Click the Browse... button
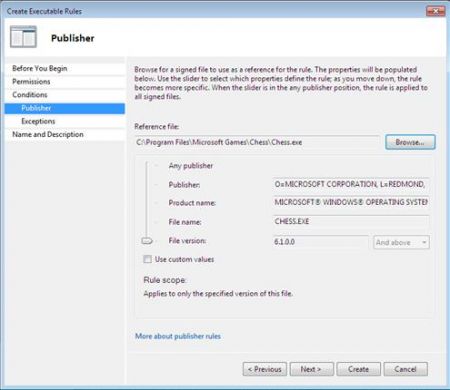Image resolution: width=450 pixels, height=390 pixels. 410,142
